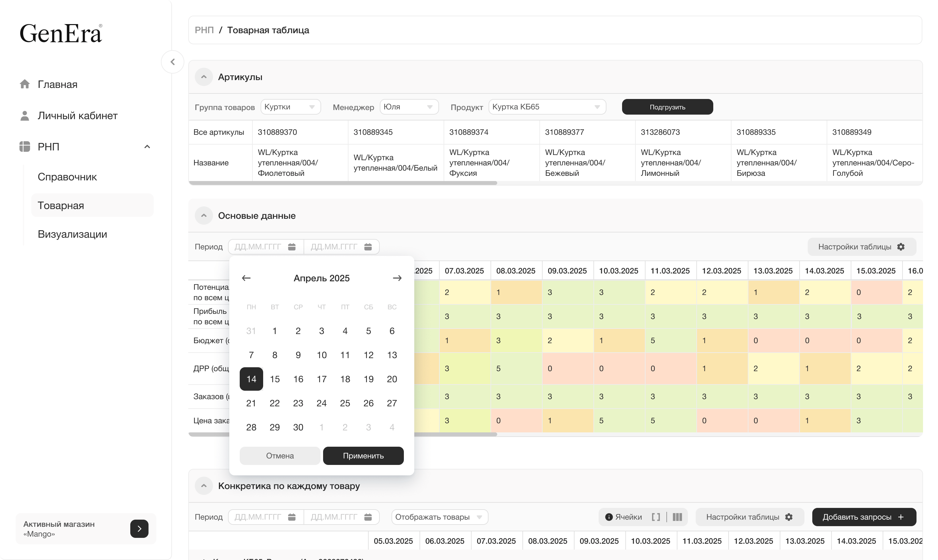Open Справочник submenu item
The height and width of the screenshot is (560, 938).
tap(67, 176)
